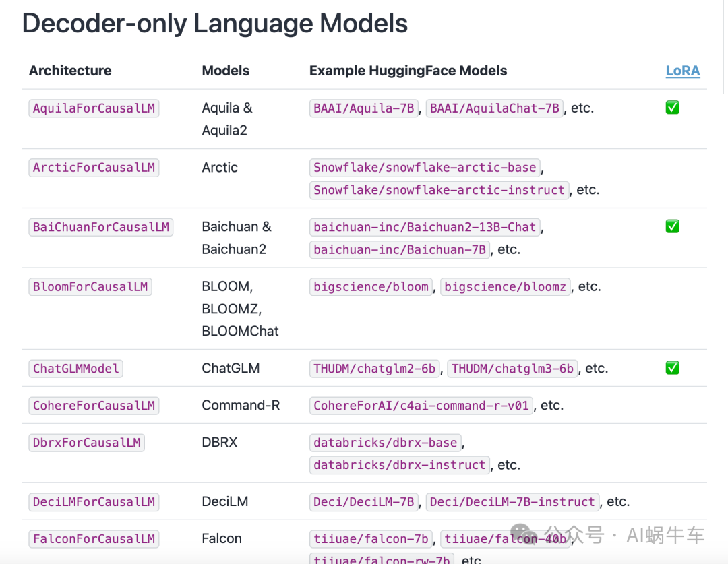Select the bigscience/bloomz model name
This screenshot has height=564, width=728.
[x=506, y=287]
